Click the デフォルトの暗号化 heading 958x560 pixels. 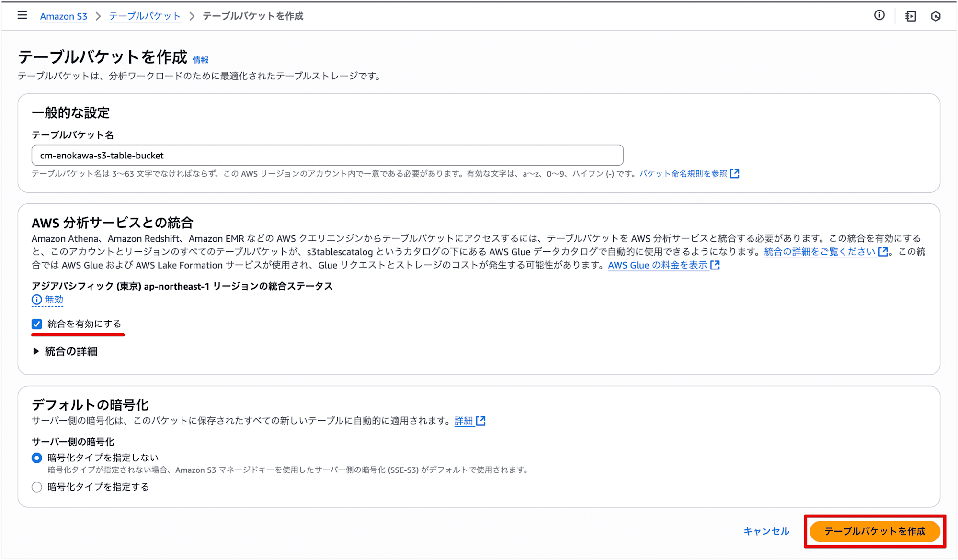tap(90, 405)
